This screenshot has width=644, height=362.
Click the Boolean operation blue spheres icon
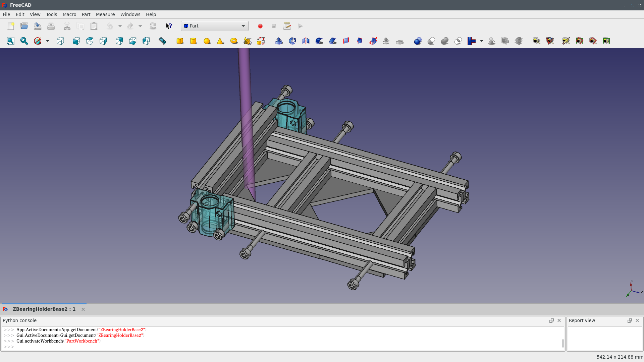418,41
